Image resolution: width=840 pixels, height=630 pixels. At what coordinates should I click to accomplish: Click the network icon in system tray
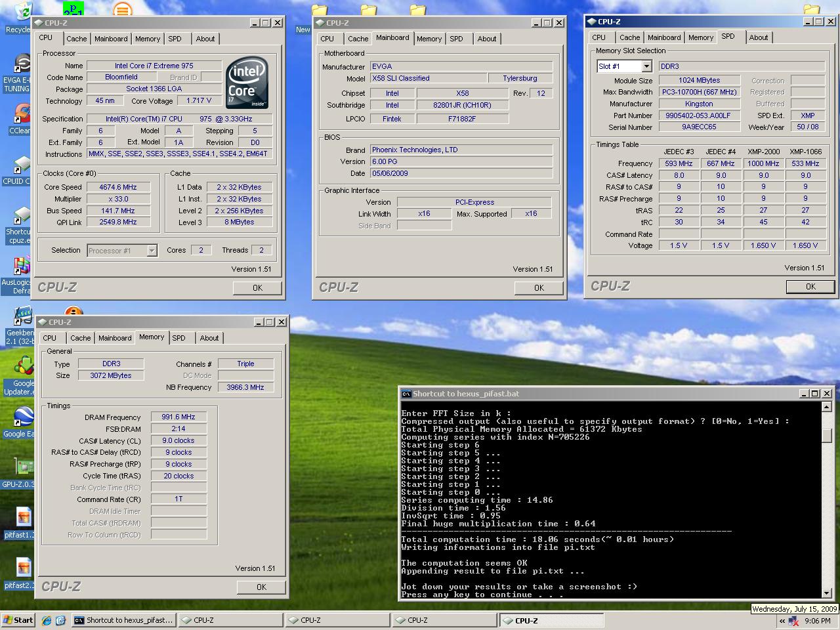coord(793,621)
